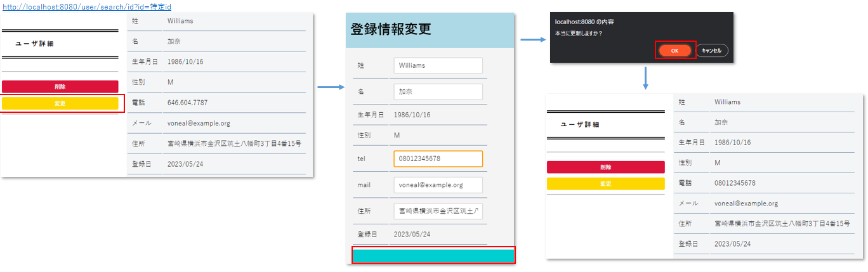Select birthdate 1986/10/16 in the edit form
868x272 pixels.
click(412, 115)
